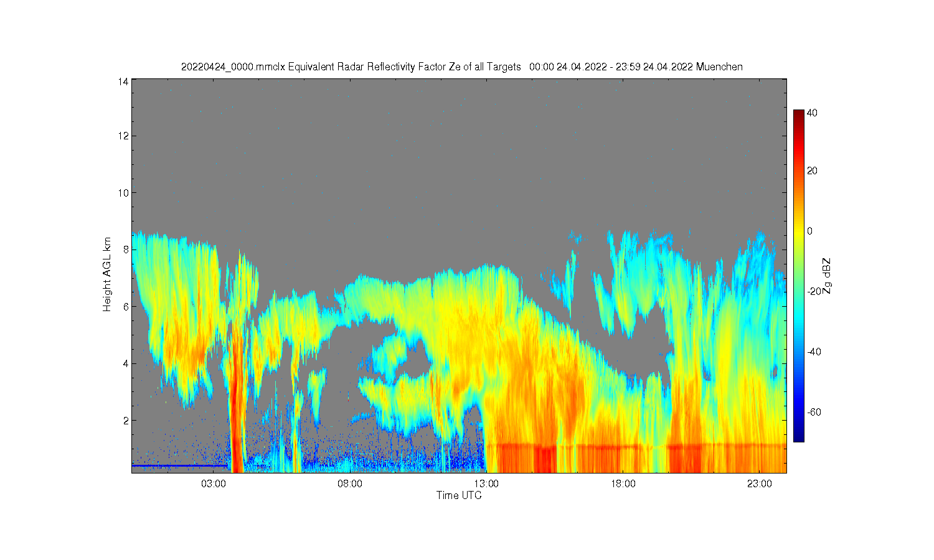Viewport: 934px width, 560px height.
Task: Click the 08:00 time tick label
Action: (350, 483)
